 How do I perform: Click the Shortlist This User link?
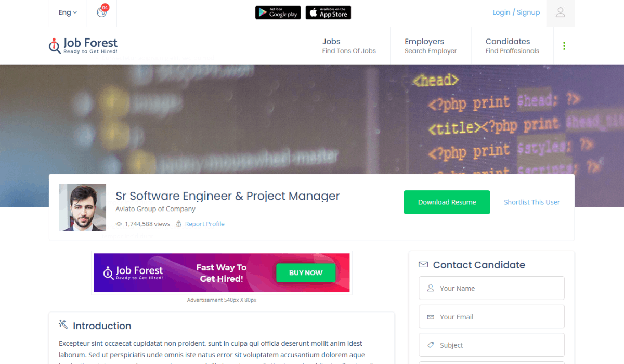(532, 202)
